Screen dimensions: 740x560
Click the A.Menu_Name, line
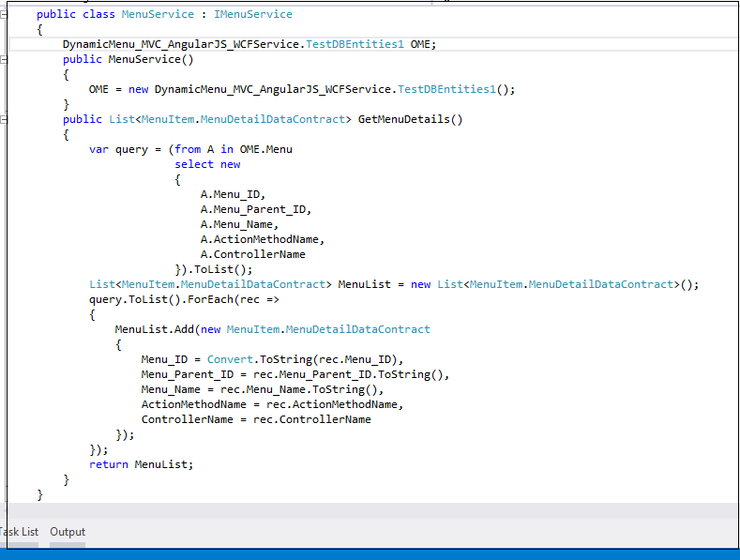[240, 225]
